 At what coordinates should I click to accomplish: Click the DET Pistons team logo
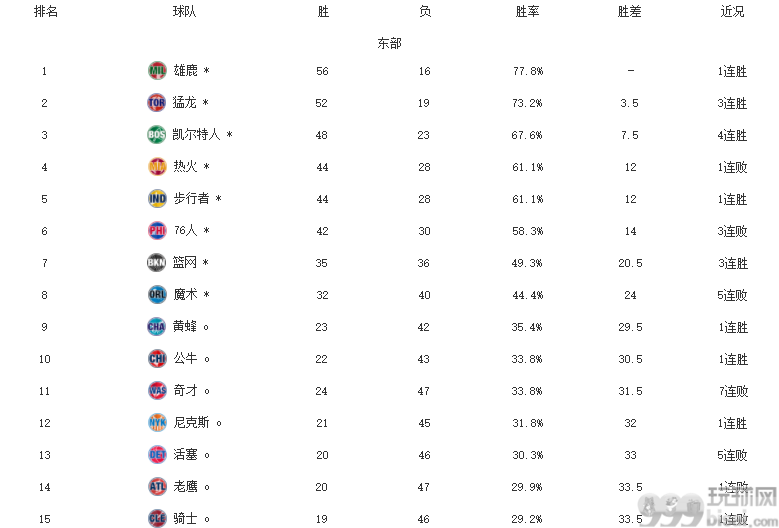[157, 454]
